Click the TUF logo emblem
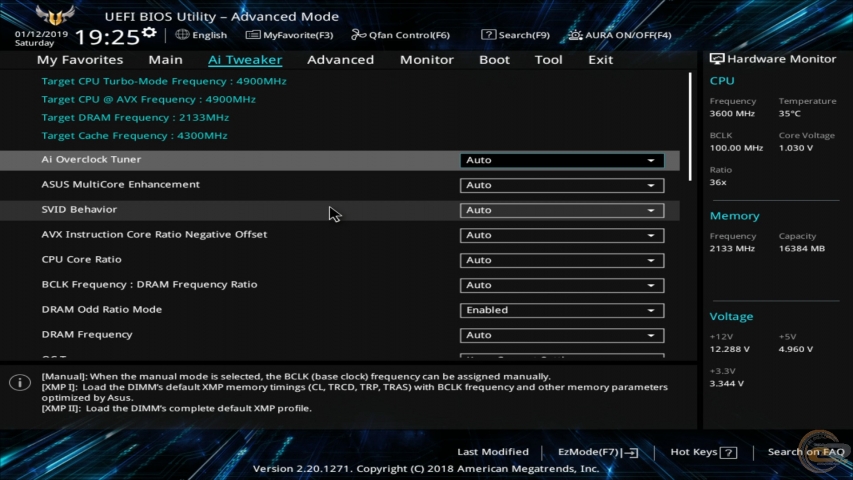853x480 pixels. click(x=54, y=15)
